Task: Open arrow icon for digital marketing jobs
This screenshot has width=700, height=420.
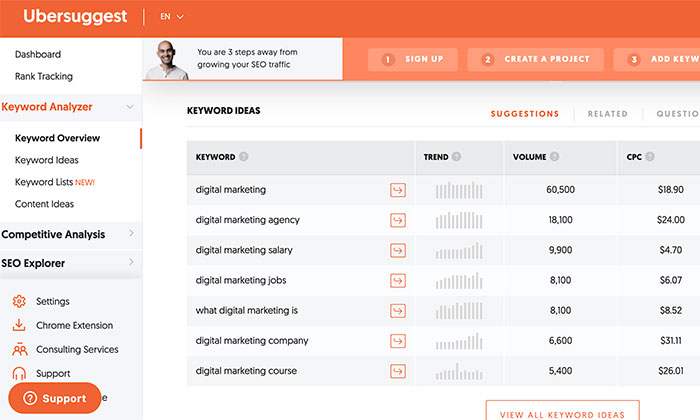Action: 398,280
